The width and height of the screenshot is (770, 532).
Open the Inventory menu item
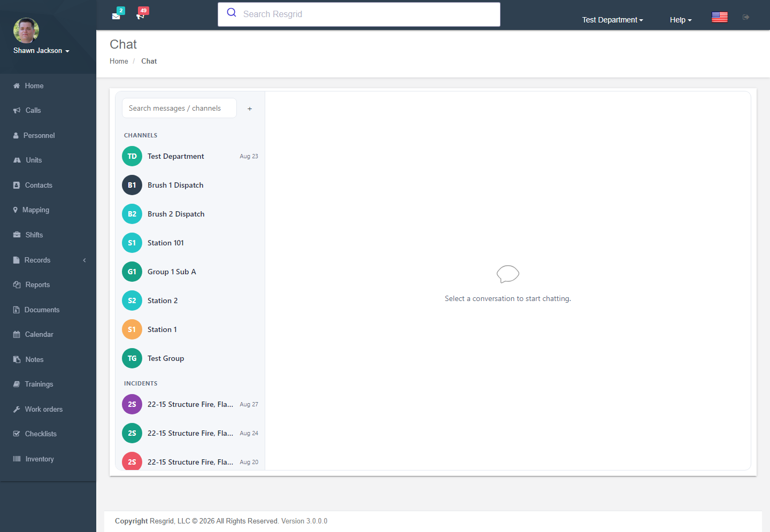[48, 459]
